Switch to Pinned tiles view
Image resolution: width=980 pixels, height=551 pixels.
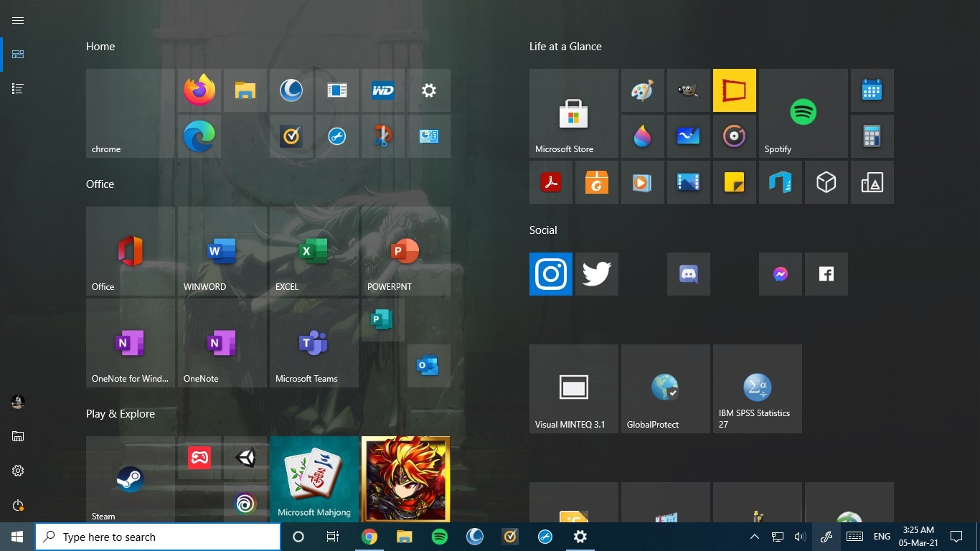tap(18, 55)
